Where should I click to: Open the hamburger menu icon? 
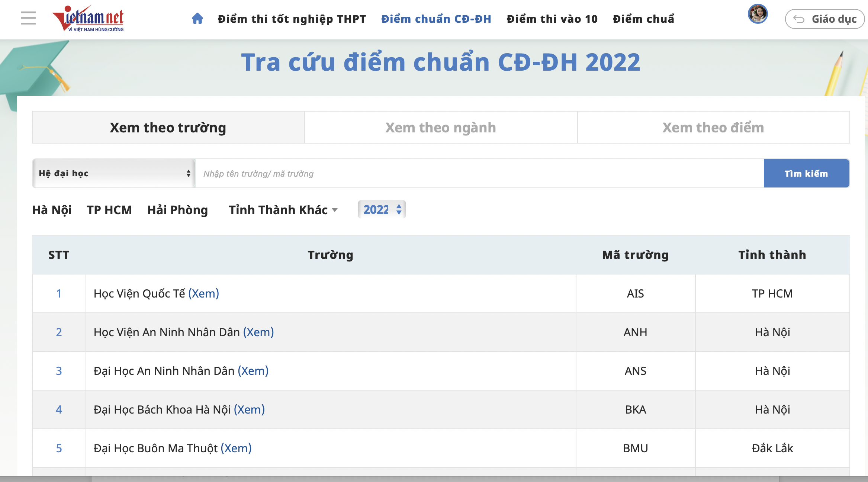click(x=28, y=18)
